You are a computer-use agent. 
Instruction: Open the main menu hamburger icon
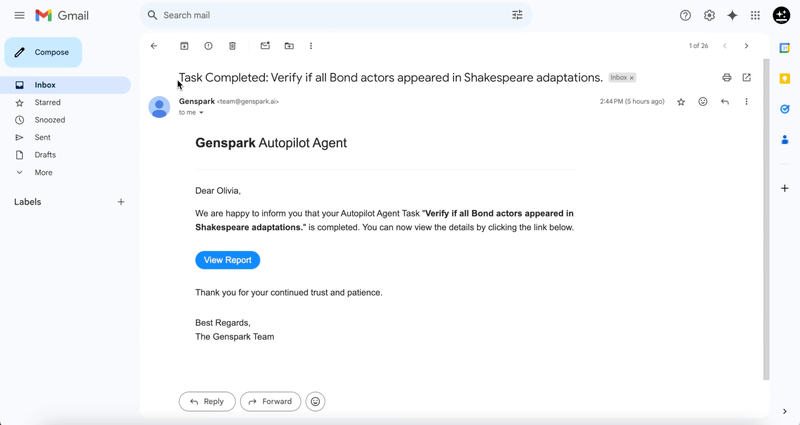point(19,15)
